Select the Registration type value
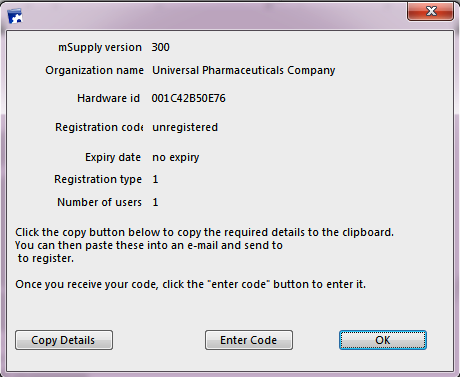Image resolution: width=461 pixels, height=377 pixels. (x=155, y=179)
